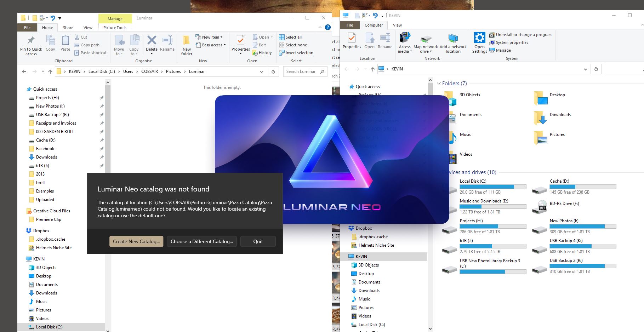Click Copy path in ribbon
644x332 pixels.
point(87,45)
